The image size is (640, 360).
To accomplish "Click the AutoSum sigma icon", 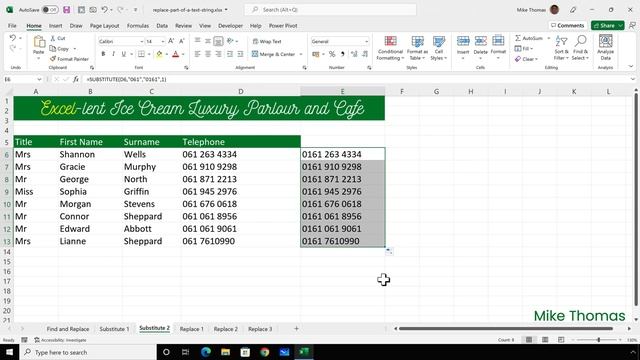I will click(x=518, y=38).
